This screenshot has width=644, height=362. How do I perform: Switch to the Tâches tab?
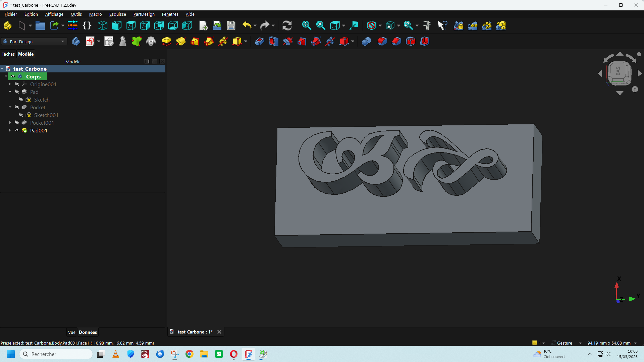pos(8,54)
